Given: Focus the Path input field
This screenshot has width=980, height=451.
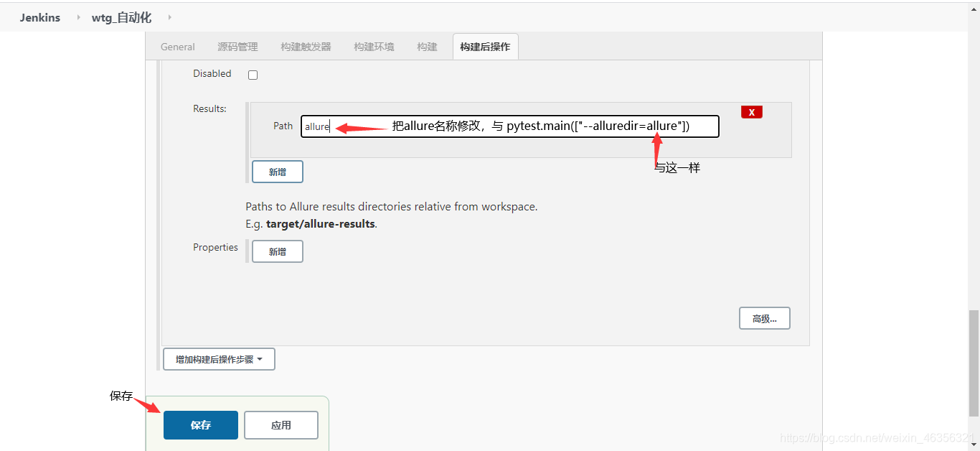Looking at the screenshot, I should [x=509, y=126].
